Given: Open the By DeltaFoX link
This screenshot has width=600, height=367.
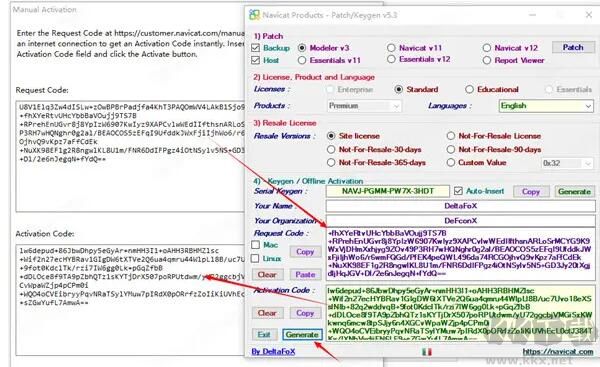Looking at the screenshot, I should [x=273, y=351].
